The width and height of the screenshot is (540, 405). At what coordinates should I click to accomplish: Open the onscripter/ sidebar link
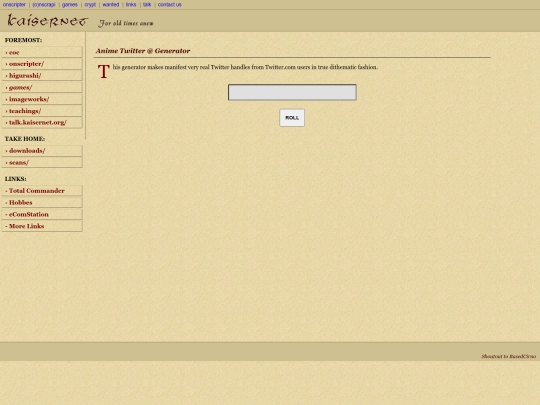(42, 64)
